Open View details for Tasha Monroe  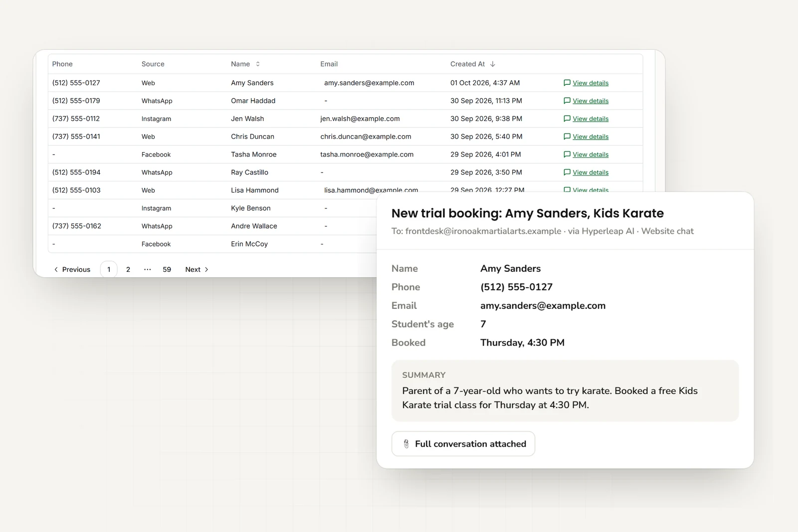pyautogui.click(x=591, y=155)
